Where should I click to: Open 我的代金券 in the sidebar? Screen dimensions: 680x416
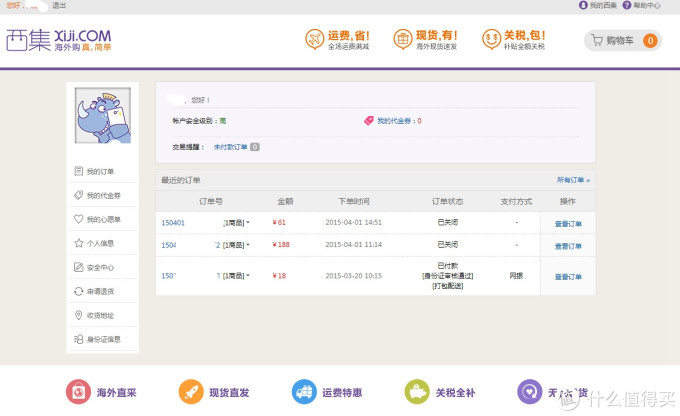tap(102, 195)
